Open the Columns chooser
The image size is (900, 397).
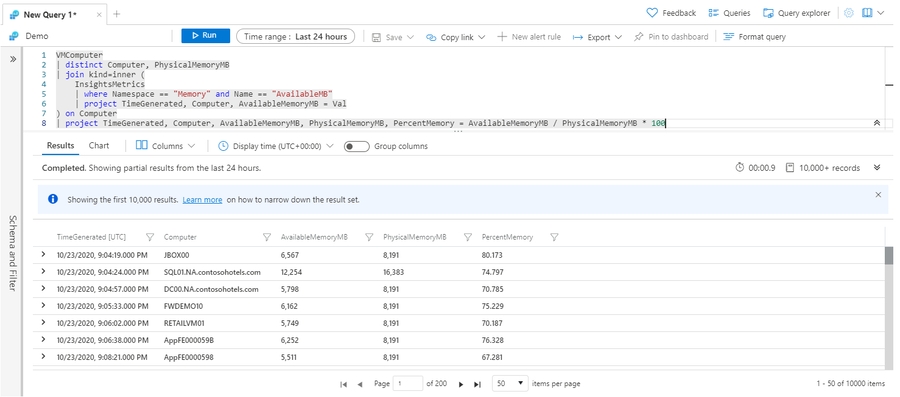coord(165,146)
